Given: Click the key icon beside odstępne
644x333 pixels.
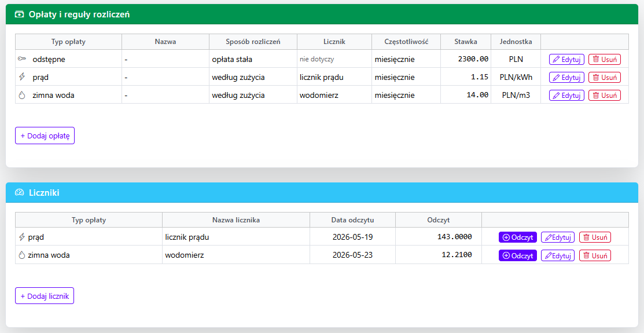Looking at the screenshot, I should pos(22,59).
